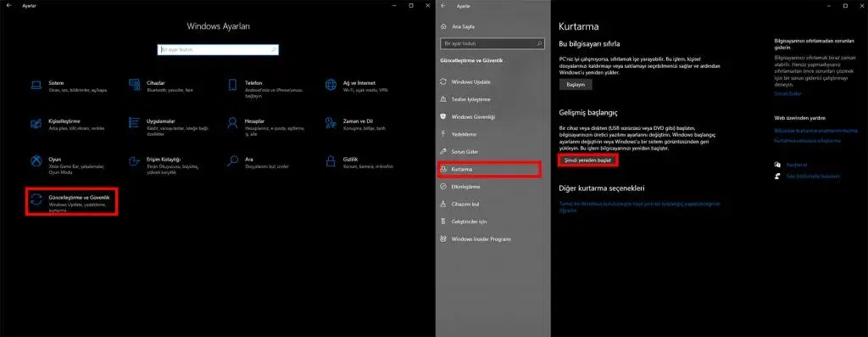The width and height of the screenshot is (868, 337).
Task: Select Yedekleme in sidebar
Action: 492,134
